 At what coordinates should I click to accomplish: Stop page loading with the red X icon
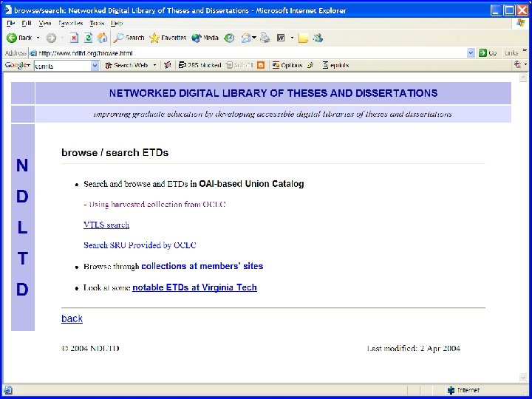click(x=74, y=38)
